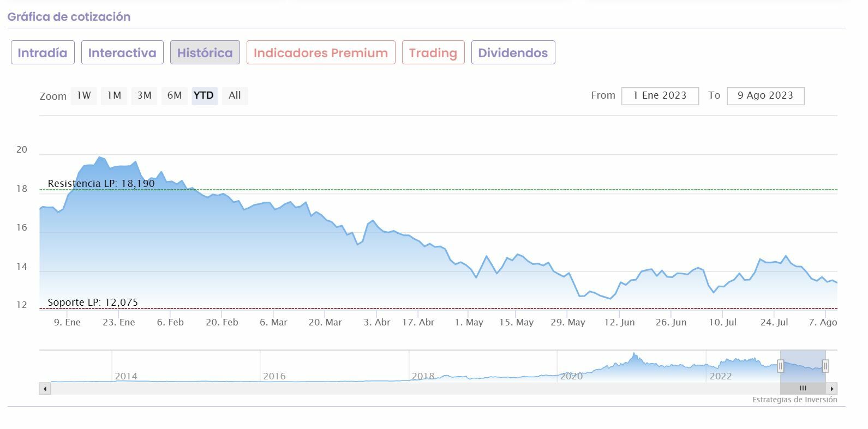The height and width of the screenshot is (429, 868).
Task: Select the Histórica tab
Action: click(x=205, y=53)
